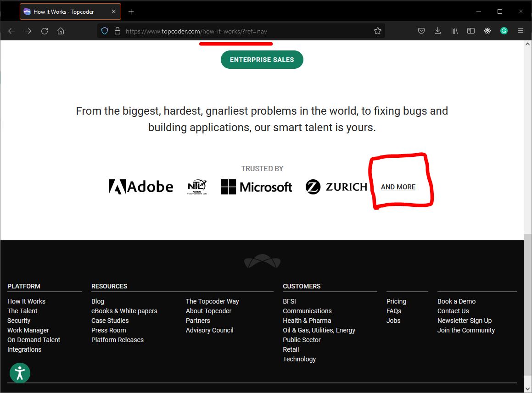Minimize the Firefox window
This screenshot has width=532, height=393.
479,11
